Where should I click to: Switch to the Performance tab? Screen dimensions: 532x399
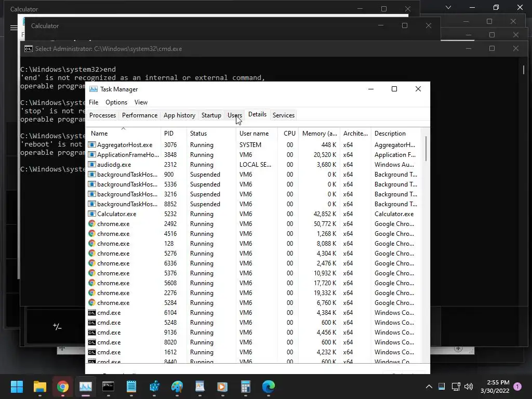coord(139,115)
